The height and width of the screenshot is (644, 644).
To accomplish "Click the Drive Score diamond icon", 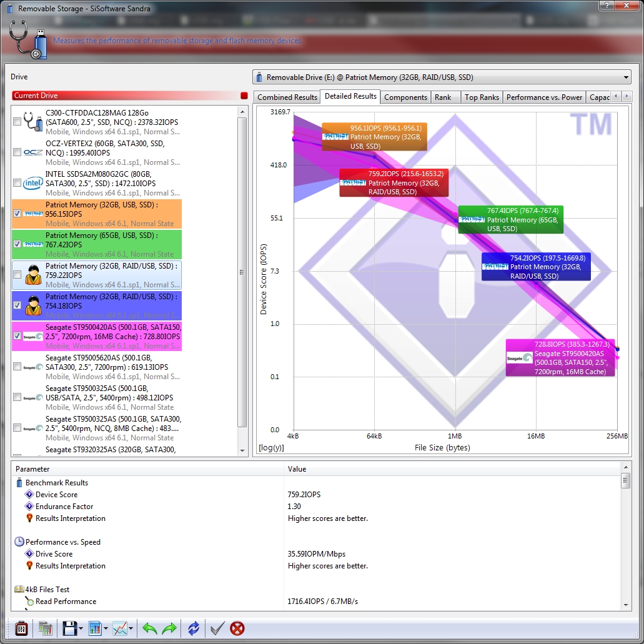I will 29,553.
